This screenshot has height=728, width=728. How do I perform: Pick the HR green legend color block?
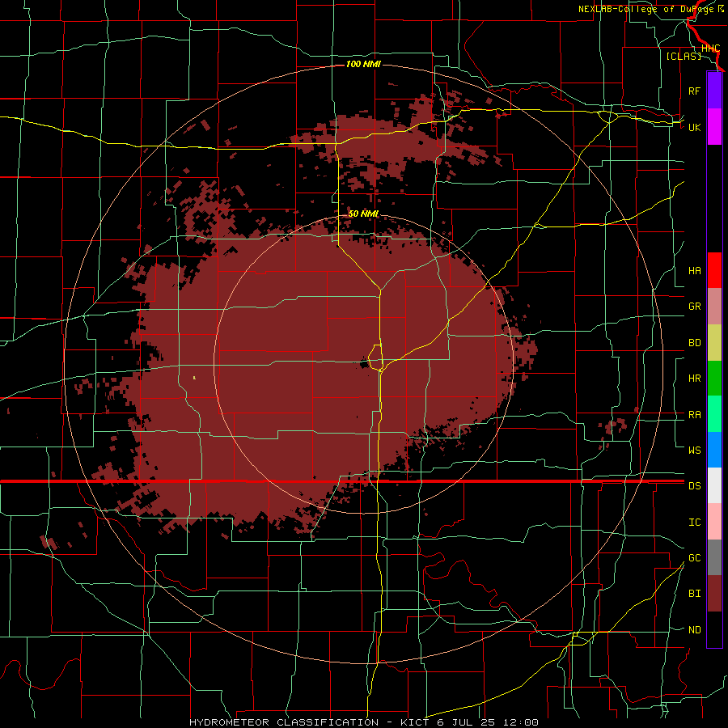(x=714, y=379)
